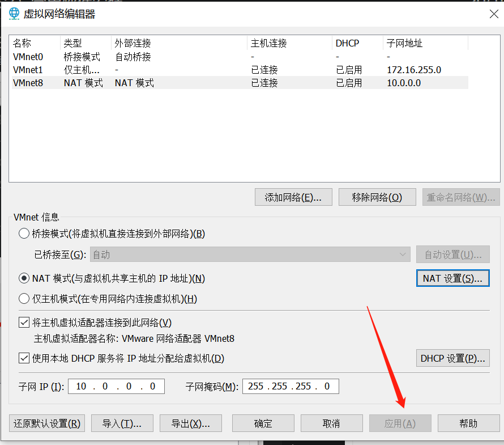Confirm with 确定 button
The height and width of the screenshot is (445, 504).
pos(263,423)
